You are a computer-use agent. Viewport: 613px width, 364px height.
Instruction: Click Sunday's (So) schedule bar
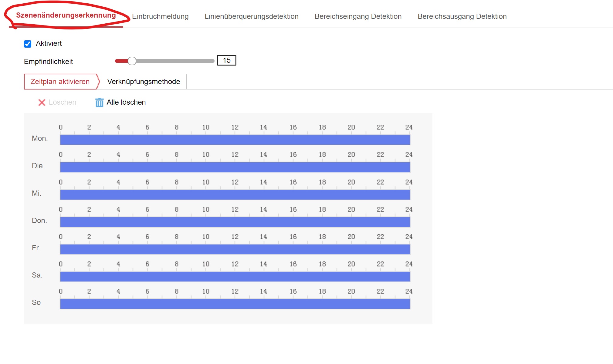235,304
